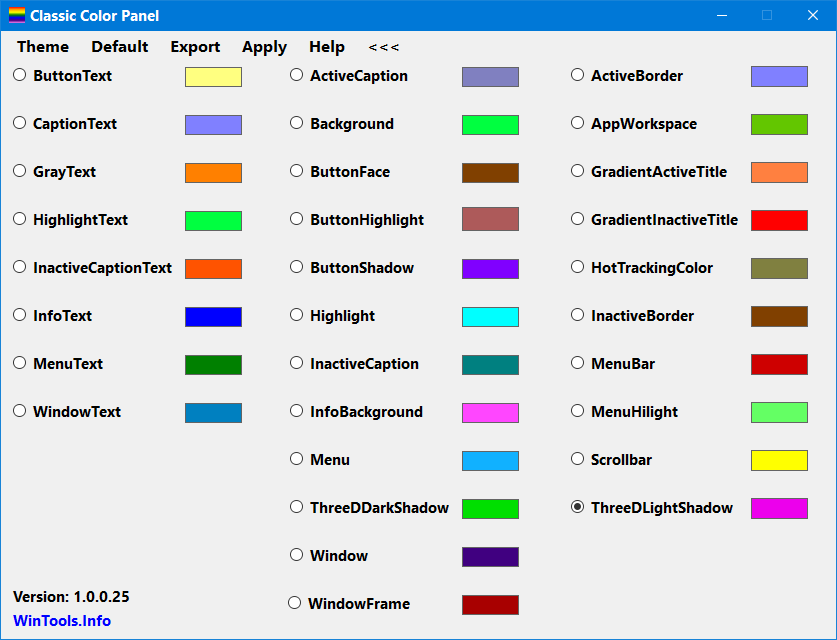Open the GradientActiveTitle color swatch
Viewport: 837px width, 640px height.
pyautogui.click(x=779, y=172)
